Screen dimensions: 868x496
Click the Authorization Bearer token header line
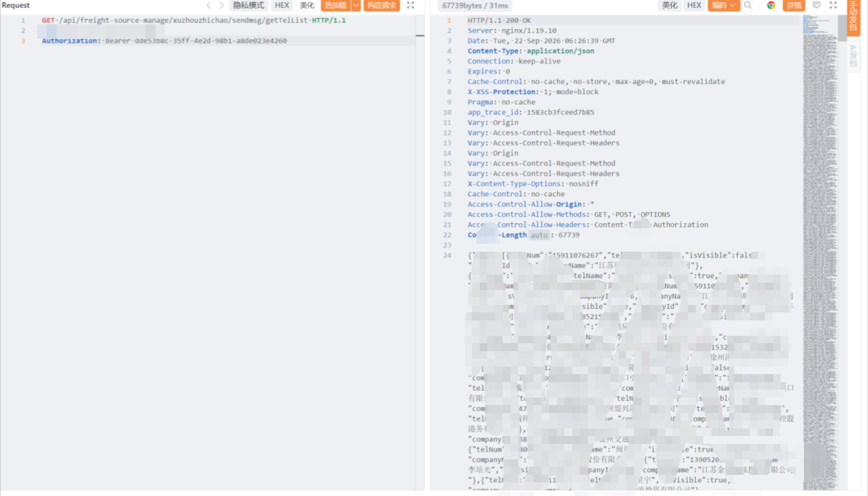(x=164, y=41)
